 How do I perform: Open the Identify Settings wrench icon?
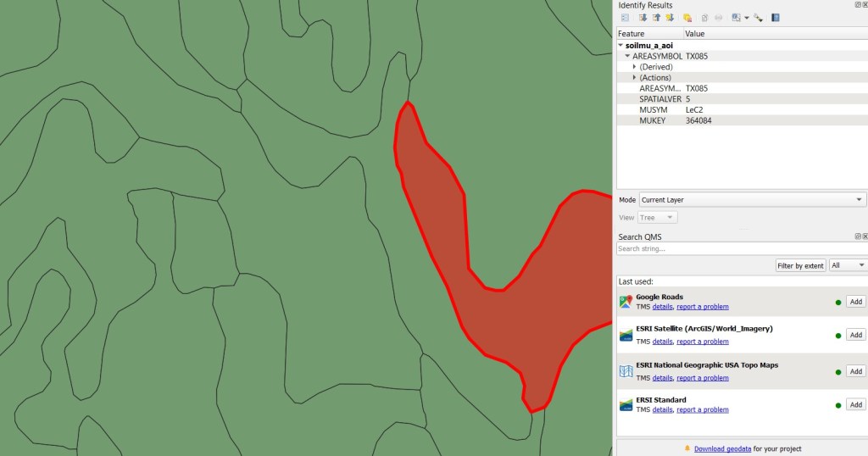pyautogui.click(x=758, y=17)
